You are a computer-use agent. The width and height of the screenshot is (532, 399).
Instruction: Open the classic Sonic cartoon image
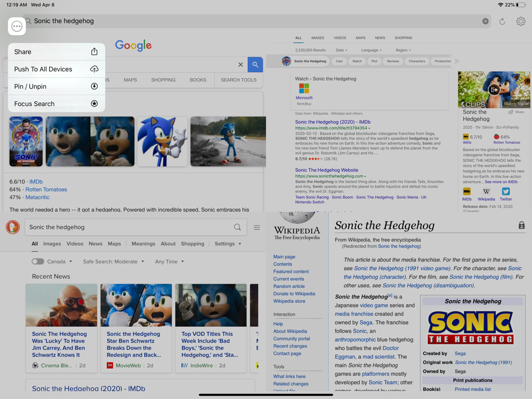tap(162, 142)
